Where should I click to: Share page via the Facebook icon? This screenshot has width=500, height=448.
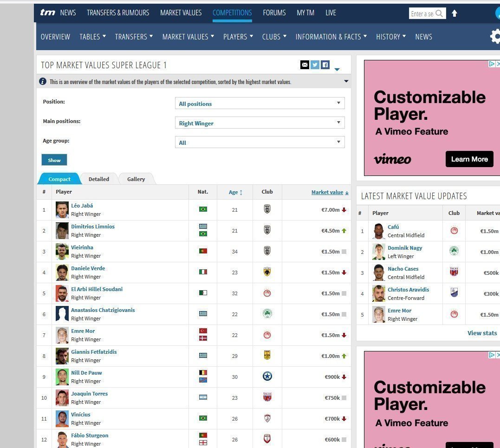click(325, 65)
